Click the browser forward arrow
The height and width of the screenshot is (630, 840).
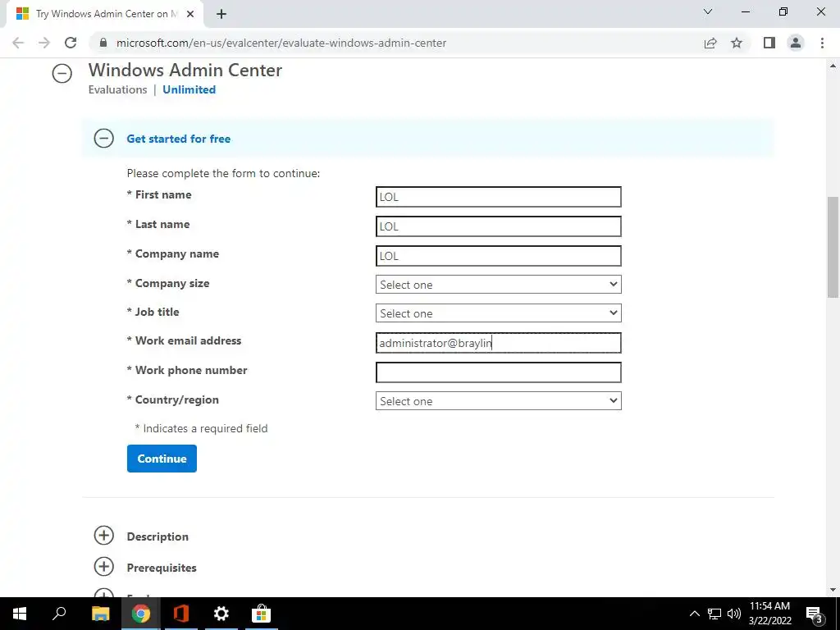coord(44,43)
